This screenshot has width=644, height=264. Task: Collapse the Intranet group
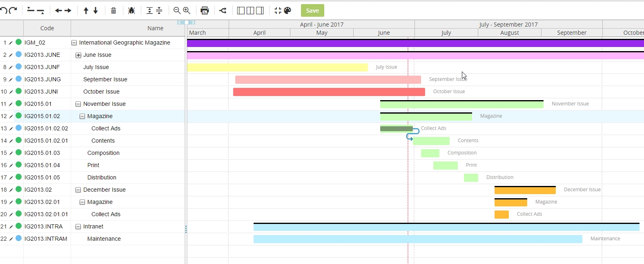(x=78, y=227)
